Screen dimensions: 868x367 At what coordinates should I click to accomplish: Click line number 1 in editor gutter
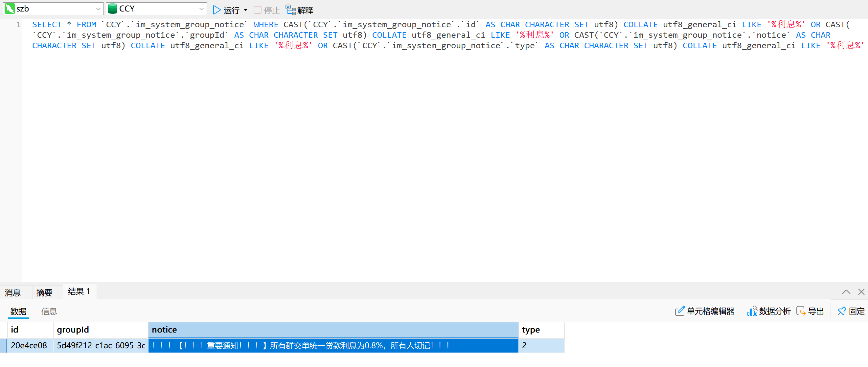[x=18, y=25]
